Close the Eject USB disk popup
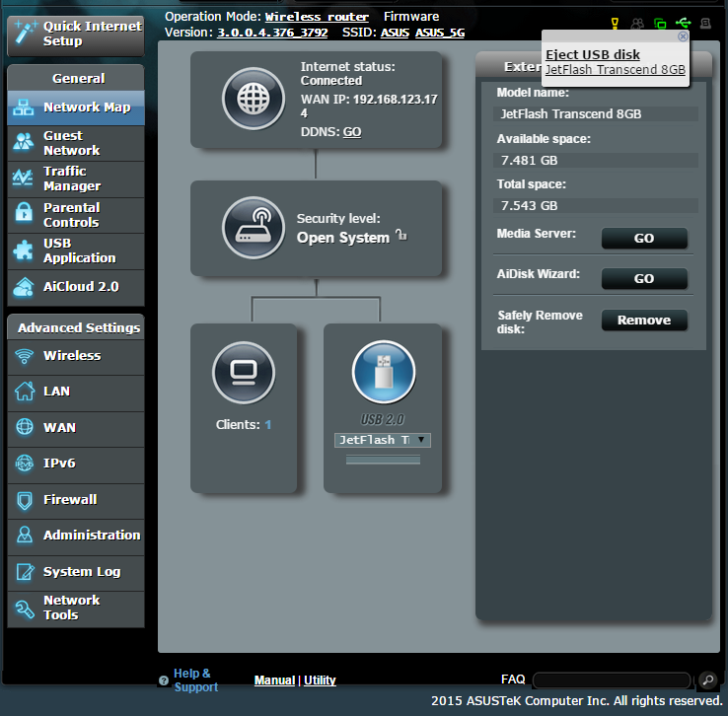 [x=683, y=36]
